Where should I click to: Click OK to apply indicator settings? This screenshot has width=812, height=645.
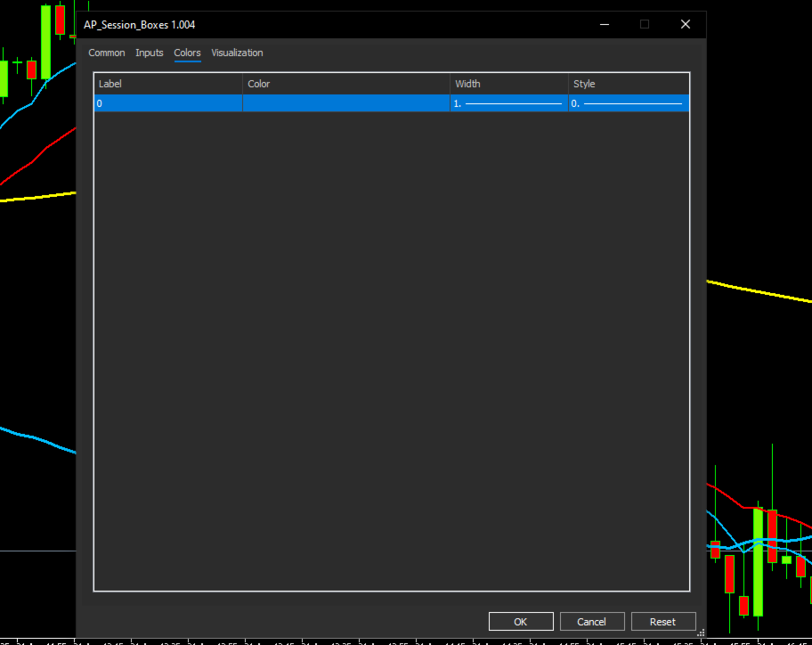[x=521, y=622]
